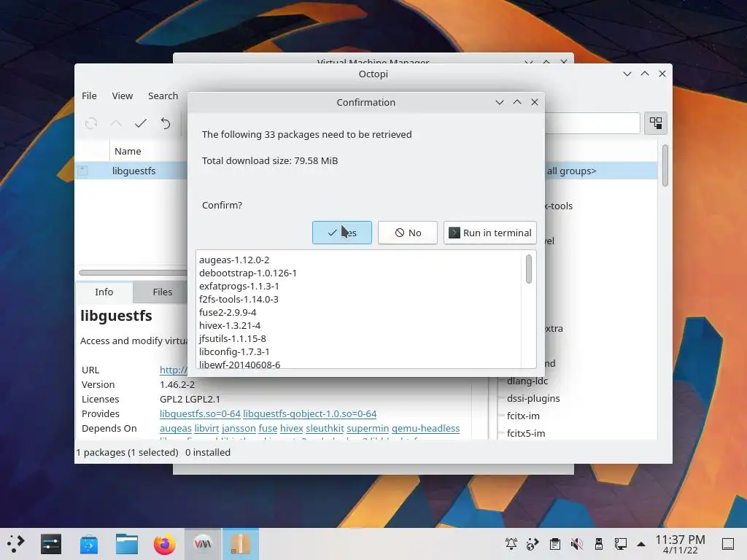
Task: Select jfsutils-1.1.15-8 in the list
Action: [x=233, y=338]
